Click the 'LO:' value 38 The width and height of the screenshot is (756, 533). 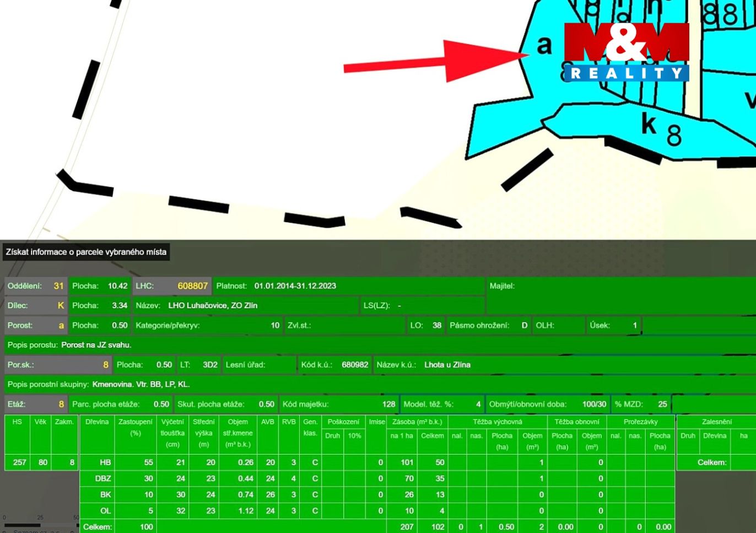[x=436, y=325]
